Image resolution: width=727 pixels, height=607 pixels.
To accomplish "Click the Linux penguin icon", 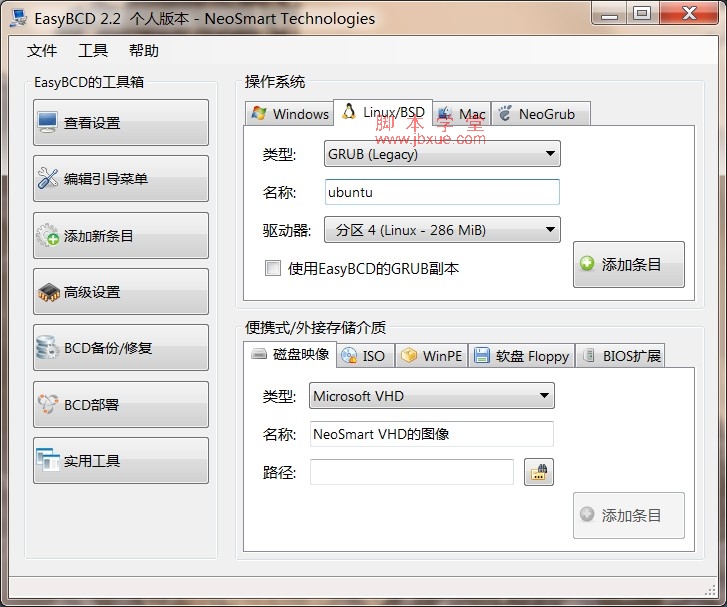I will [x=349, y=112].
